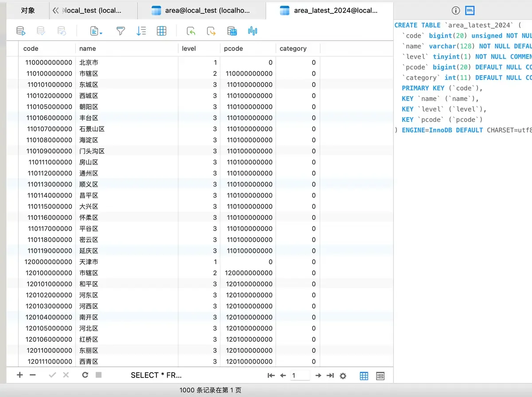Go to the next page
Image resolution: width=532 pixels, height=397 pixels.
[318, 375]
